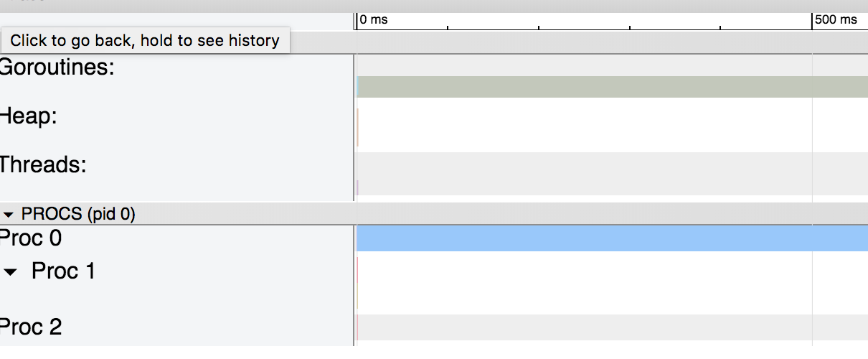868x359 pixels.
Task: Click the small Threads counter mark
Action: [x=357, y=187]
